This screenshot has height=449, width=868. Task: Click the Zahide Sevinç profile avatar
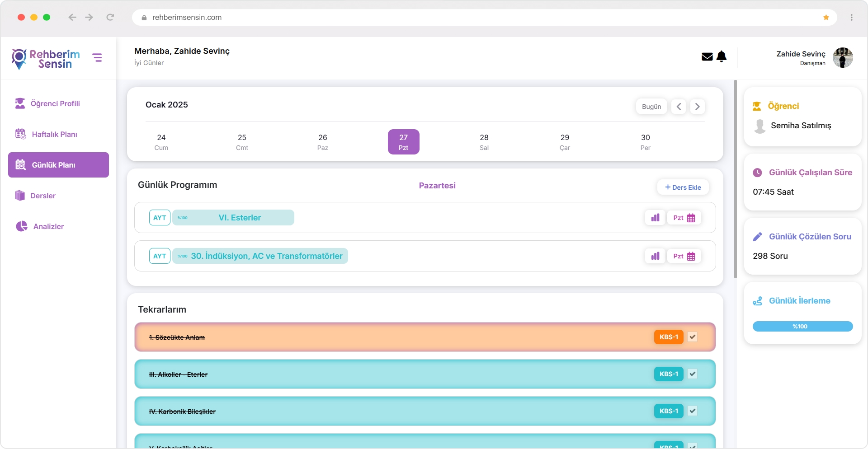(x=843, y=58)
